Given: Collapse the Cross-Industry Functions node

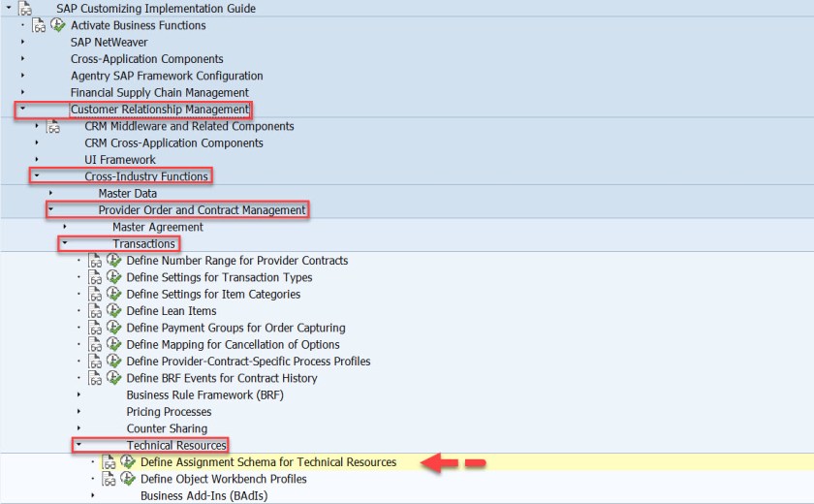Looking at the screenshot, I should (x=37, y=175).
